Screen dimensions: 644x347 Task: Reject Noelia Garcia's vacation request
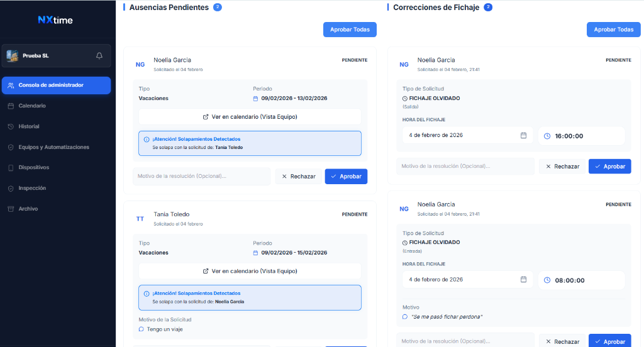(x=299, y=176)
